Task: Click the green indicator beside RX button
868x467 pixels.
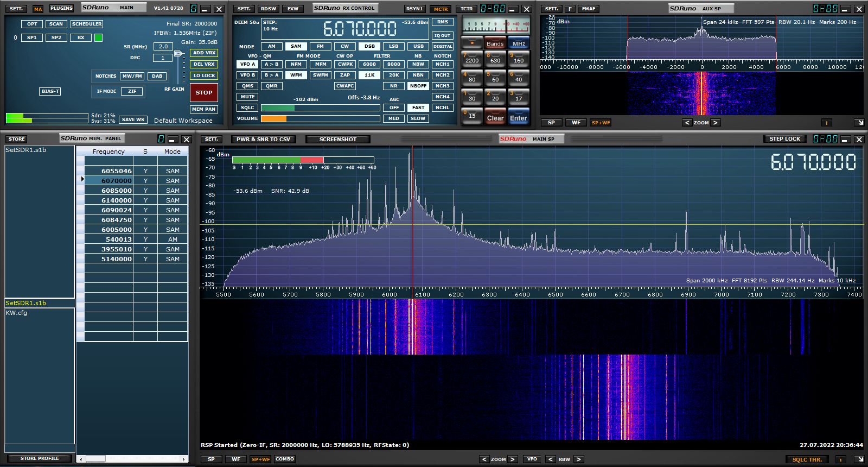Action: [98, 37]
